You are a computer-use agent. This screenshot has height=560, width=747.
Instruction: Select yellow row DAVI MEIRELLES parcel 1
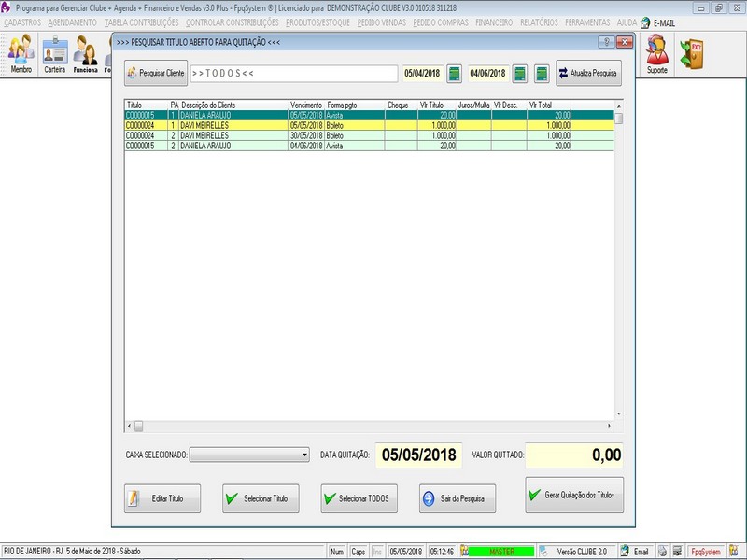tap(369, 125)
